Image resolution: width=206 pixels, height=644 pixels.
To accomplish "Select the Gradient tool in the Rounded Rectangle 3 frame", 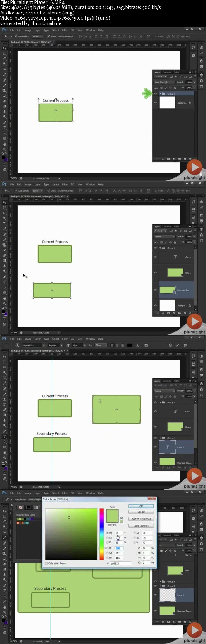I will click(5, 415).
